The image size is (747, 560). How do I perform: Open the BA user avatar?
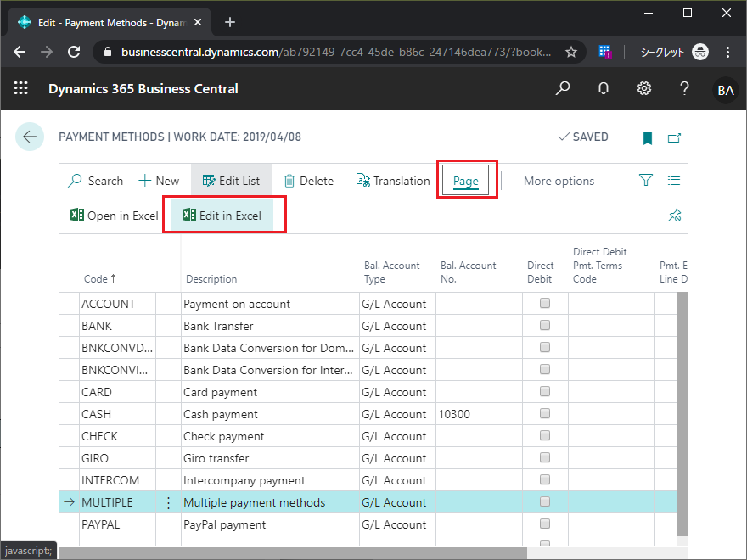point(725,90)
